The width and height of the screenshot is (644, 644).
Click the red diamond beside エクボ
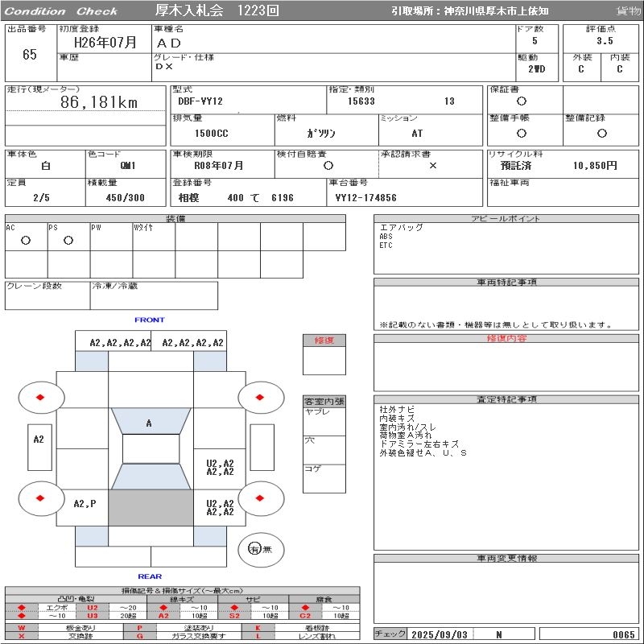[x=22, y=608]
